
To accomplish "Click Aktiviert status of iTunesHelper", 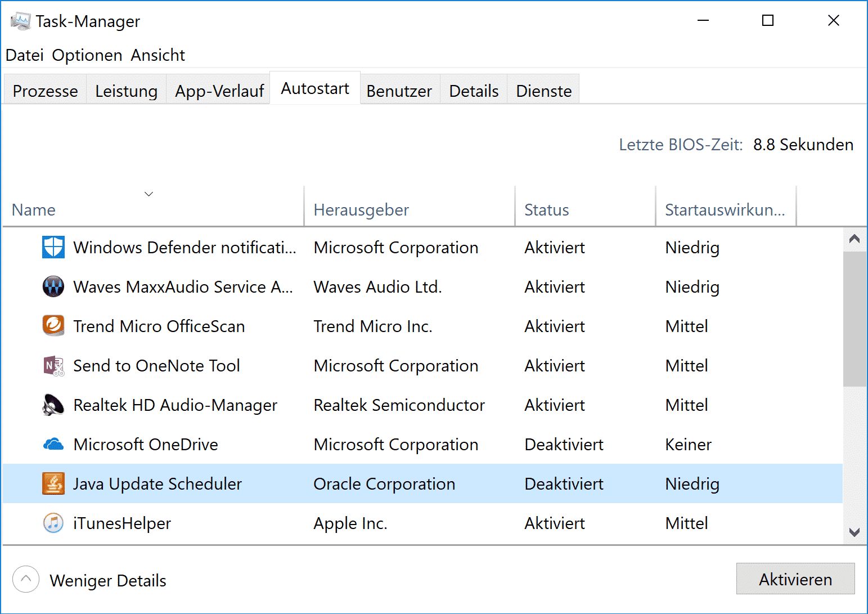I will 555,523.
